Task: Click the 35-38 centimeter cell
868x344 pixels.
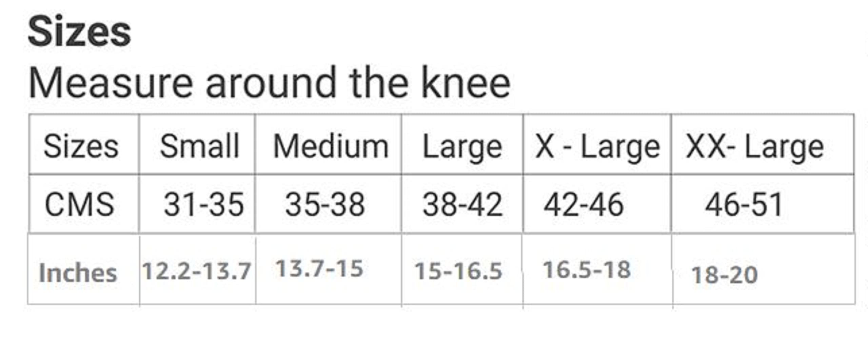Action: [x=325, y=205]
